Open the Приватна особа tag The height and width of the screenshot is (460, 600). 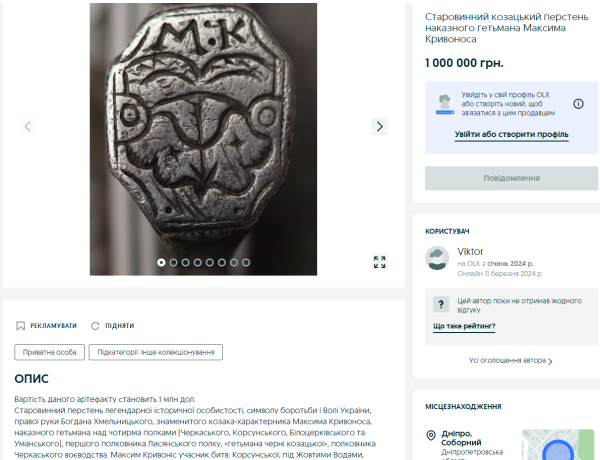pos(49,352)
